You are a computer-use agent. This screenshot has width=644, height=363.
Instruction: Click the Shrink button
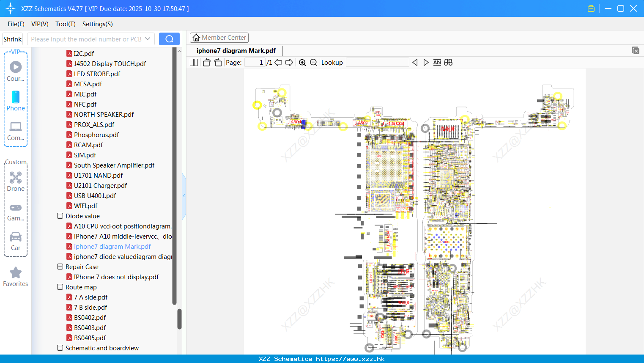point(12,39)
